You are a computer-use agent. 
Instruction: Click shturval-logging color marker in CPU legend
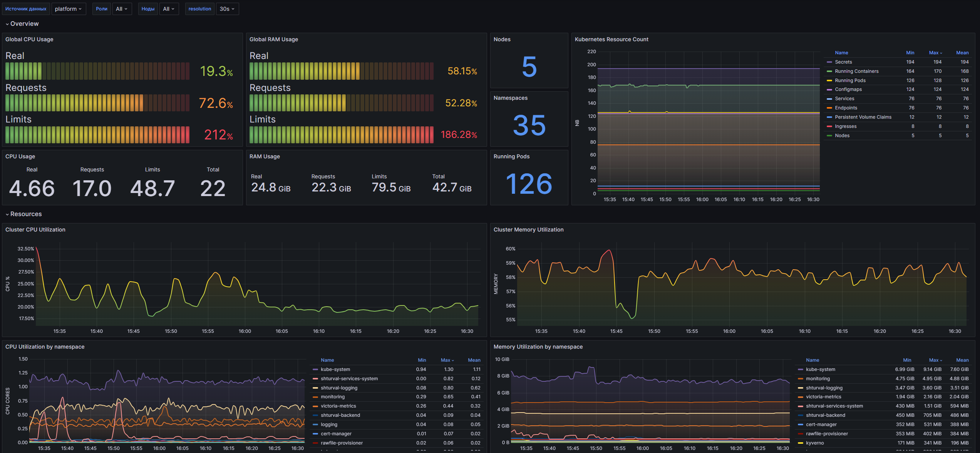[315, 388]
